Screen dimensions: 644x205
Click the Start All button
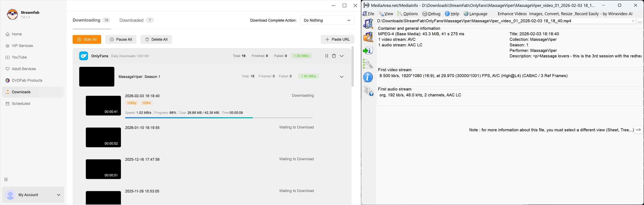87,40
